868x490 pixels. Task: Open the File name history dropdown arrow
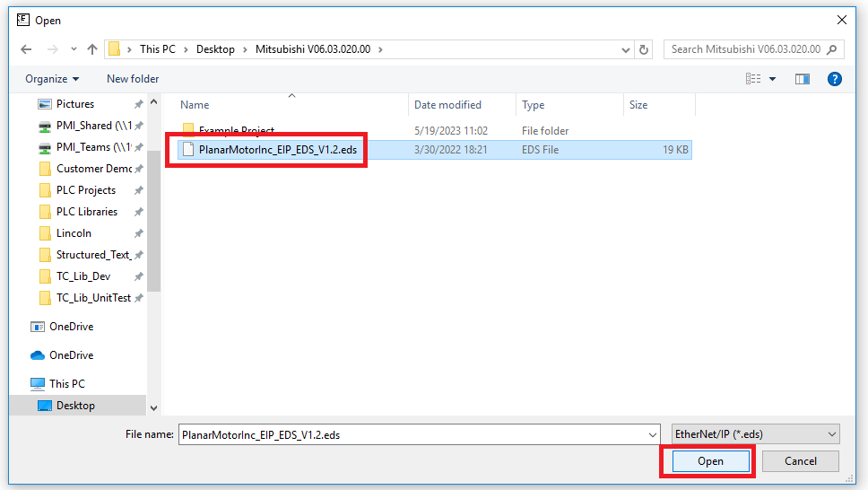[652, 434]
